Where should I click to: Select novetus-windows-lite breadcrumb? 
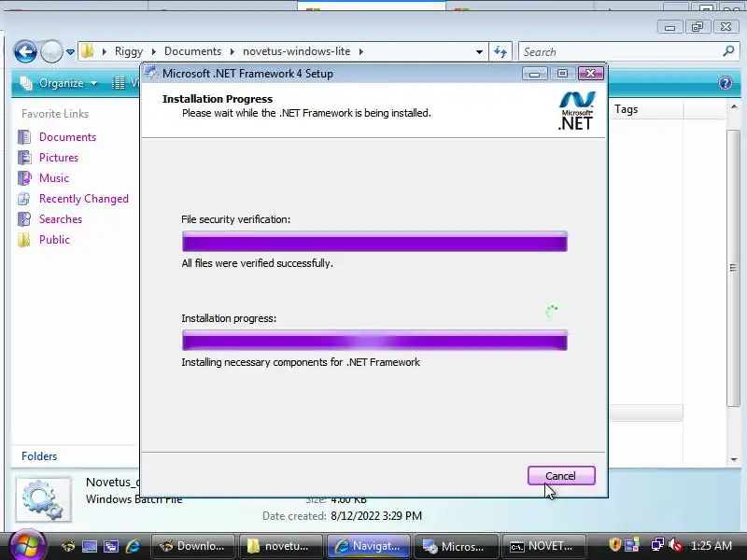coord(297,51)
